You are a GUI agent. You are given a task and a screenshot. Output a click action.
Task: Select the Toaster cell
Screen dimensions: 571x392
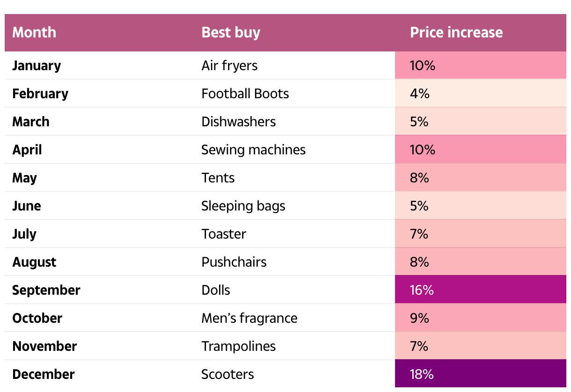(x=223, y=234)
